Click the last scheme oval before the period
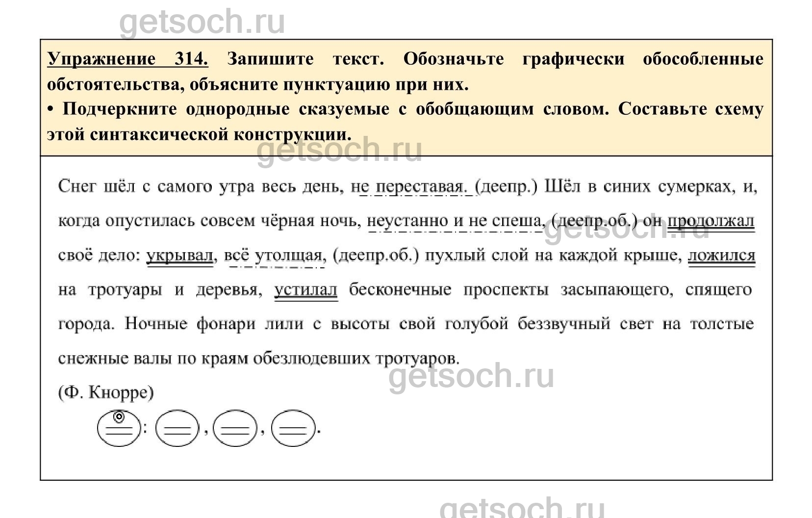Image resolution: width=812 pixels, height=518 pixels. tap(293, 429)
